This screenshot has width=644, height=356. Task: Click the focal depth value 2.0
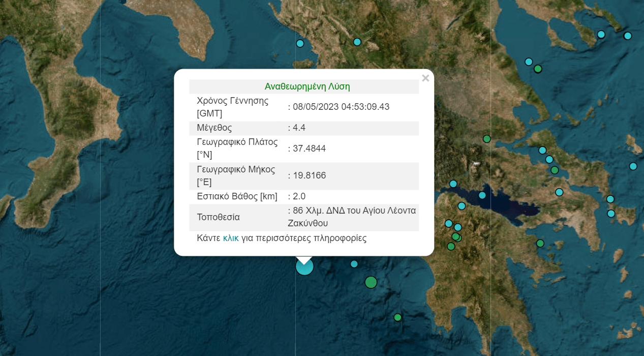click(x=299, y=196)
